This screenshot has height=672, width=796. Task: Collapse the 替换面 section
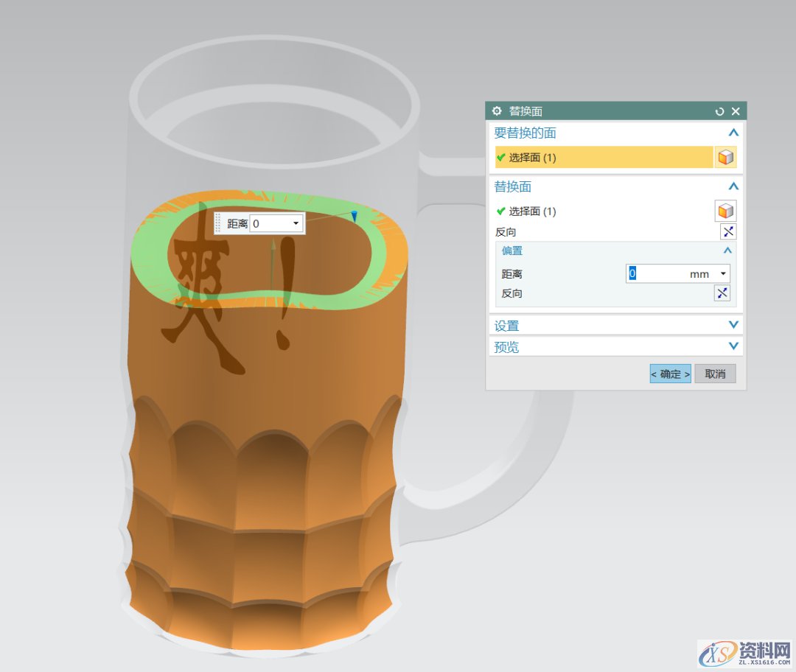point(733,187)
